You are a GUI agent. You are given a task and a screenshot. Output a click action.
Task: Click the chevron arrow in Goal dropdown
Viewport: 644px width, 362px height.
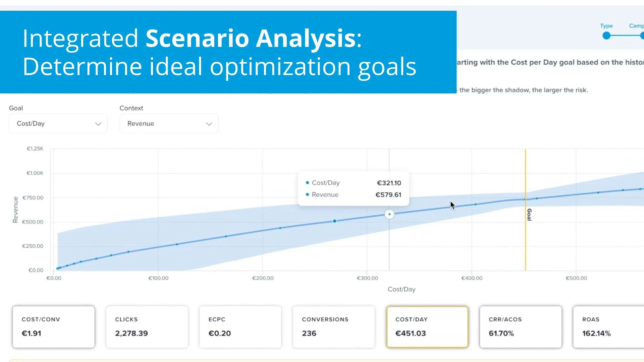coord(98,124)
